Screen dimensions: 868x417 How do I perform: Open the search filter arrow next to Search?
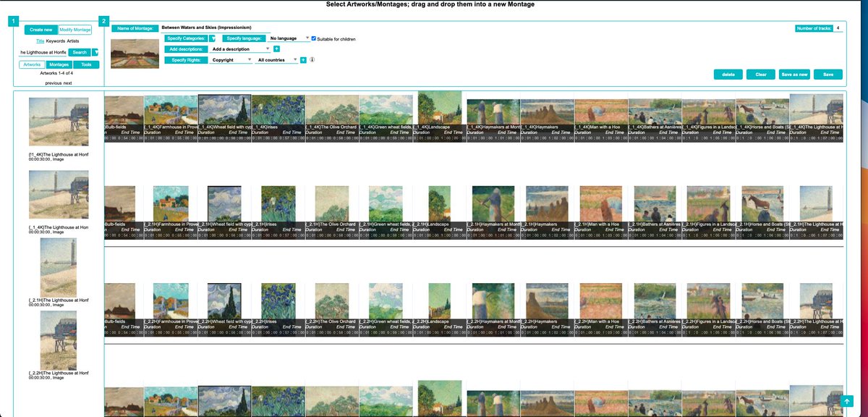[x=96, y=52]
